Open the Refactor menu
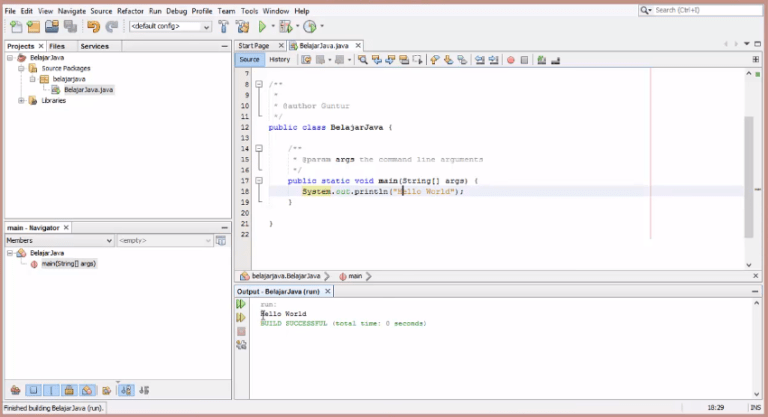 coord(130,10)
